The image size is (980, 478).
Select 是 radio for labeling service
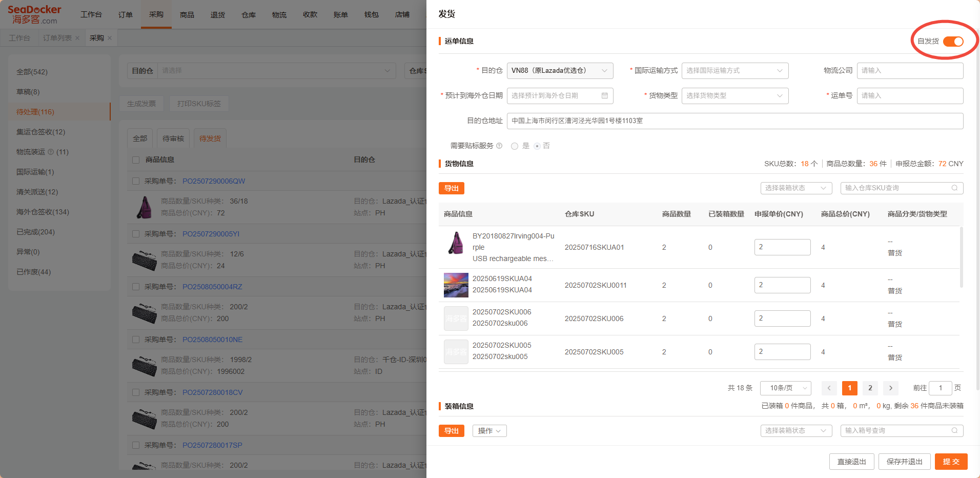click(x=515, y=146)
